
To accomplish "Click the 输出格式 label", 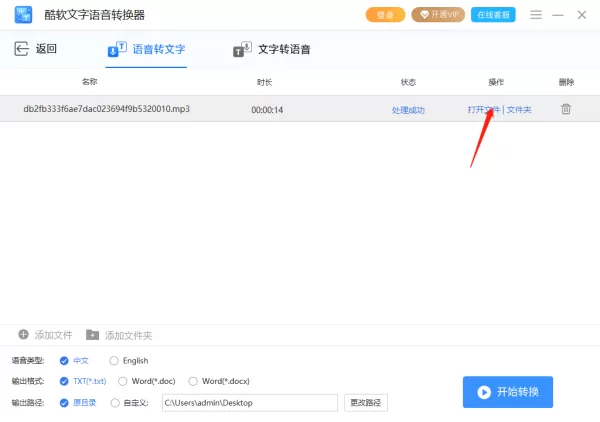I will (28, 381).
